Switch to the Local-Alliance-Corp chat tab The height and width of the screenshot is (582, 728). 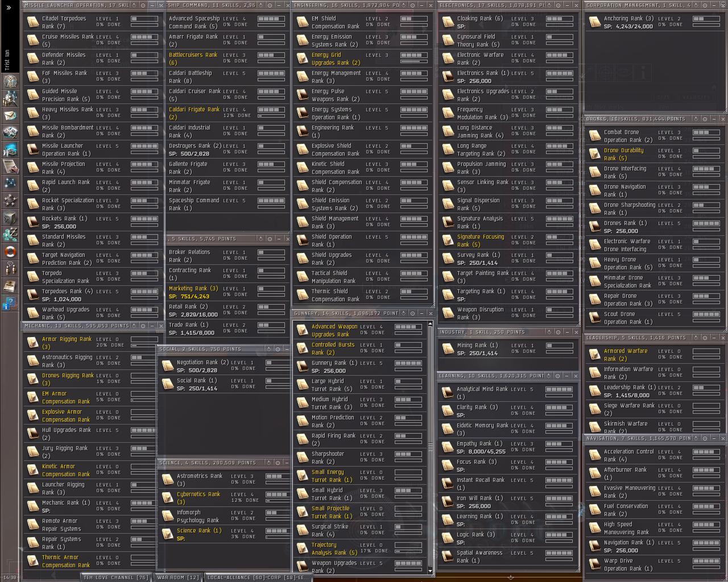[x=258, y=577]
